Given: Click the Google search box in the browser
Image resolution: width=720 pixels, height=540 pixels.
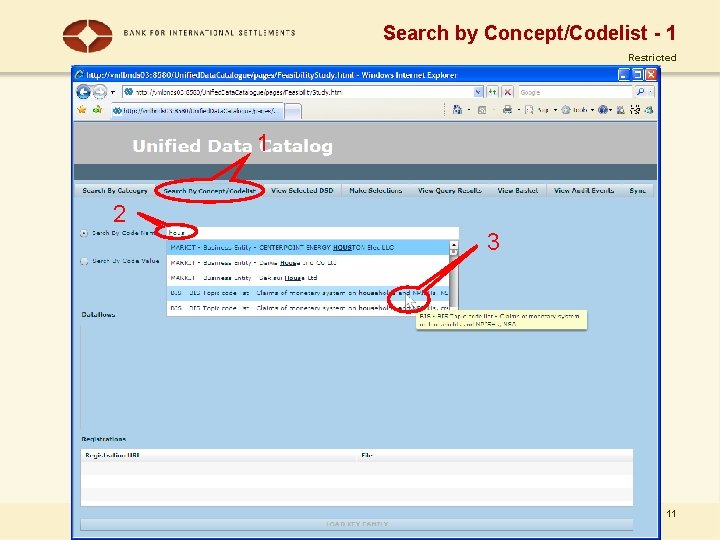Looking at the screenshot, I should click(x=575, y=92).
